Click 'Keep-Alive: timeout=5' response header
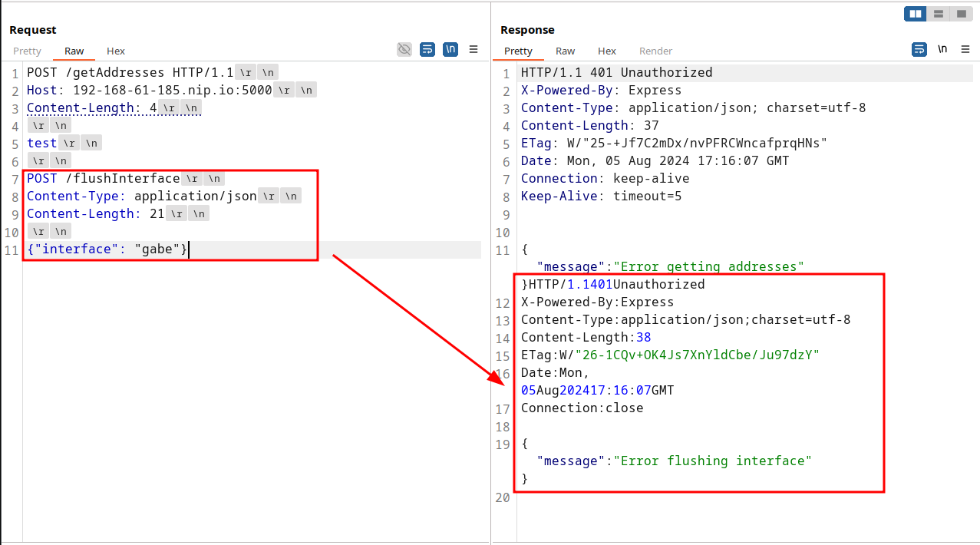Image resolution: width=980 pixels, height=545 pixels. (602, 196)
